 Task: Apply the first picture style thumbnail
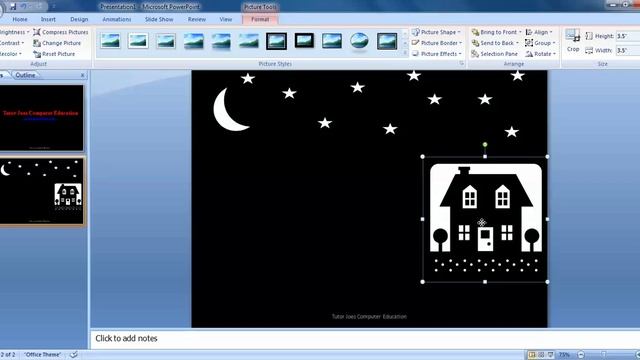click(111, 41)
